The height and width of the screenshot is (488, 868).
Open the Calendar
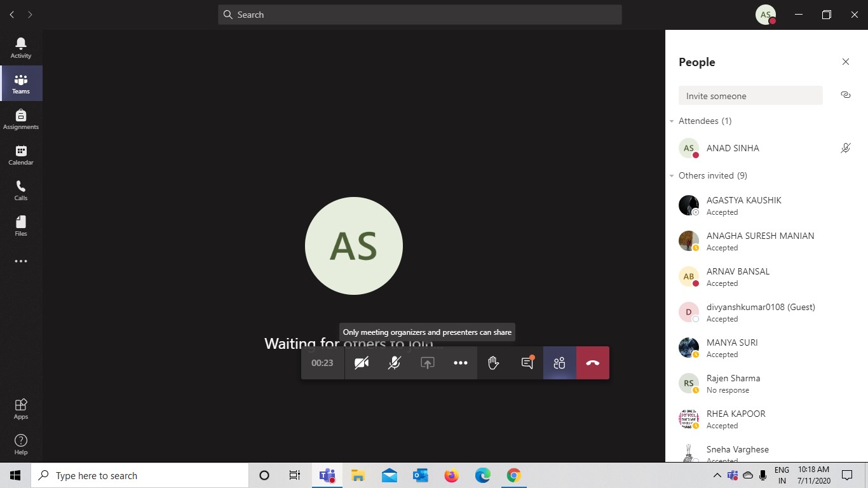21,154
